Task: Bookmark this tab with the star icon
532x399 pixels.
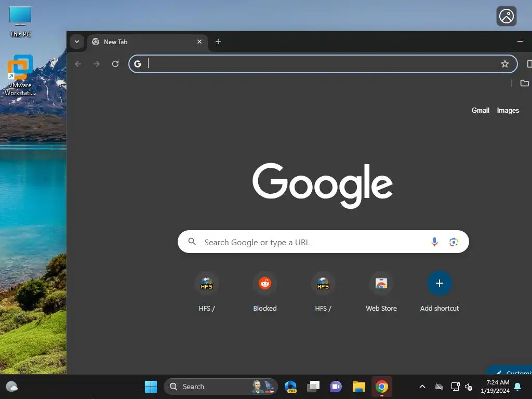Action: click(x=505, y=64)
